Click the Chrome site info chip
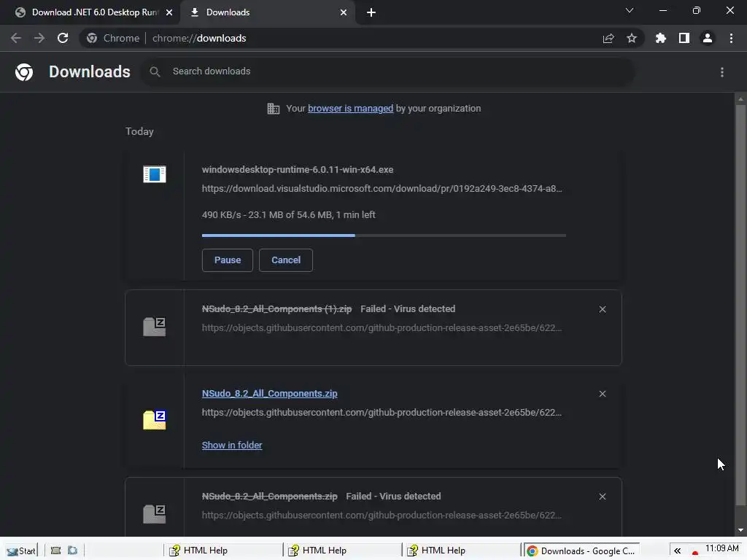This screenshot has height=560, width=747. coord(115,38)
